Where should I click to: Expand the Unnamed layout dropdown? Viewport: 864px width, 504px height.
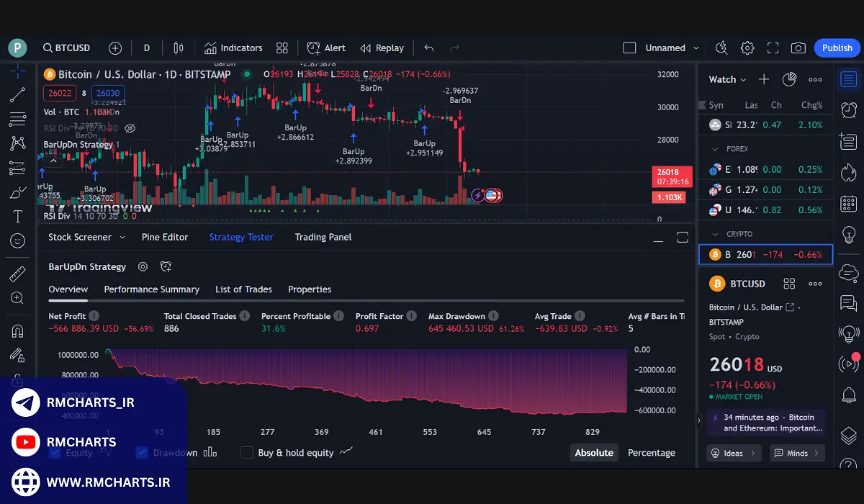click(696, 48)
